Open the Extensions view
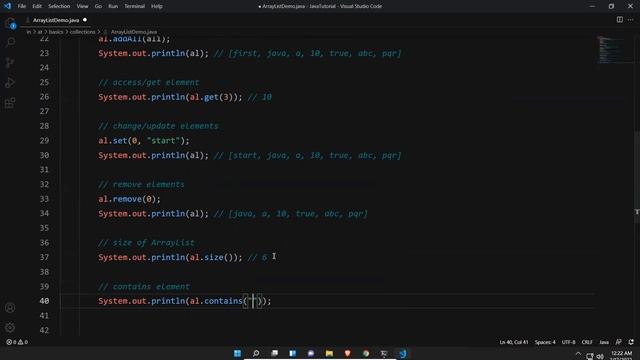Viewport: 640px width, 360px height. point(10,102)
